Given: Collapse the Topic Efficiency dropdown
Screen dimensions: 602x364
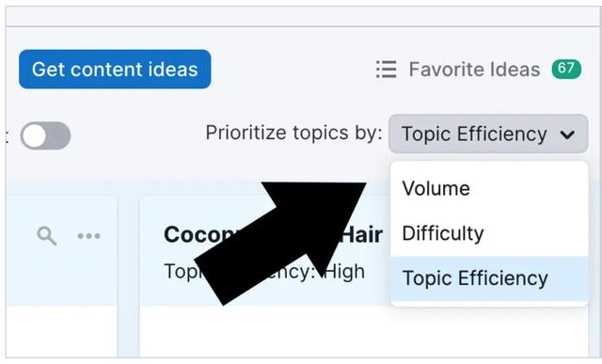Looking at the screenshot, I should [488, 134].
